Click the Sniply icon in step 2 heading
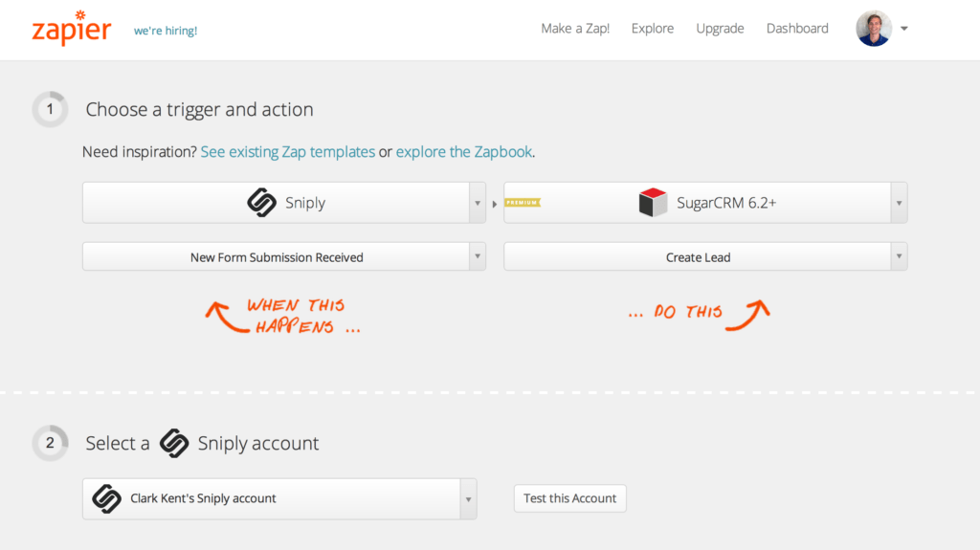980x550 pixels. click(x=174, y=443)
